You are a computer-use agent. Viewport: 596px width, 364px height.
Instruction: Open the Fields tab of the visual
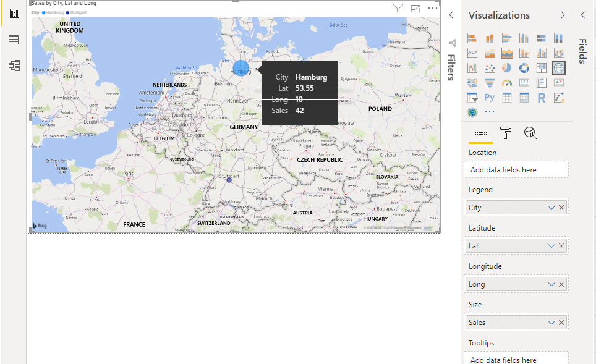481,133
